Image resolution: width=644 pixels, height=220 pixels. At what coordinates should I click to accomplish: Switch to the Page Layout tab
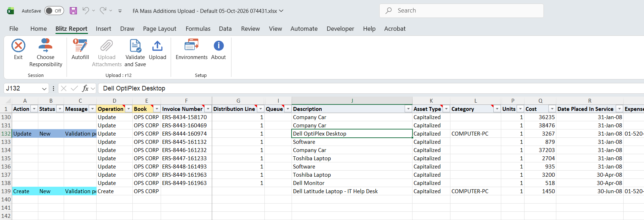[x=160, y=29]
